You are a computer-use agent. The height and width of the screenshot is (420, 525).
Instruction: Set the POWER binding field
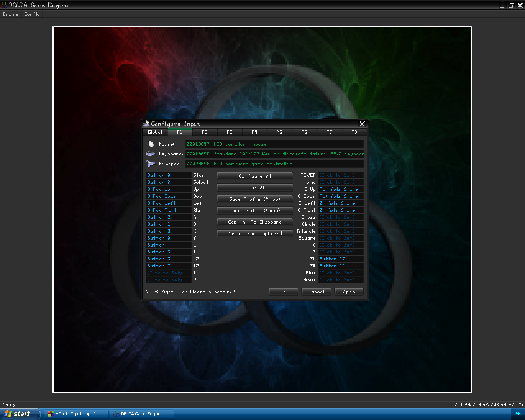click(x=340, y=175)
